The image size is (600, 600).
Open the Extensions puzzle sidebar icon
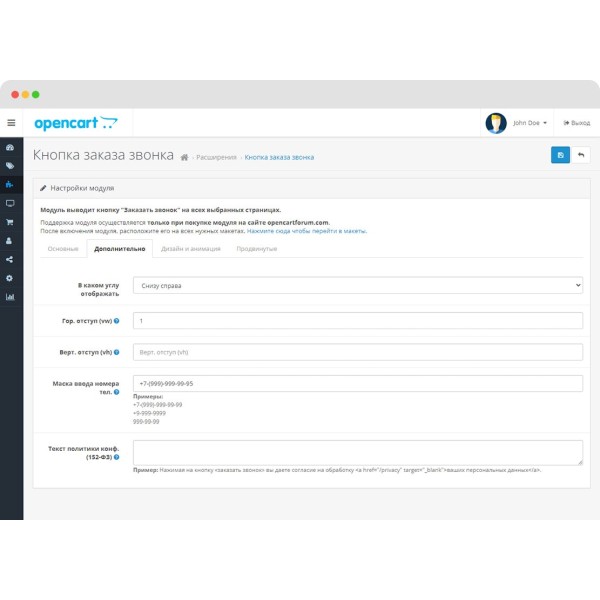coord(10,184)
